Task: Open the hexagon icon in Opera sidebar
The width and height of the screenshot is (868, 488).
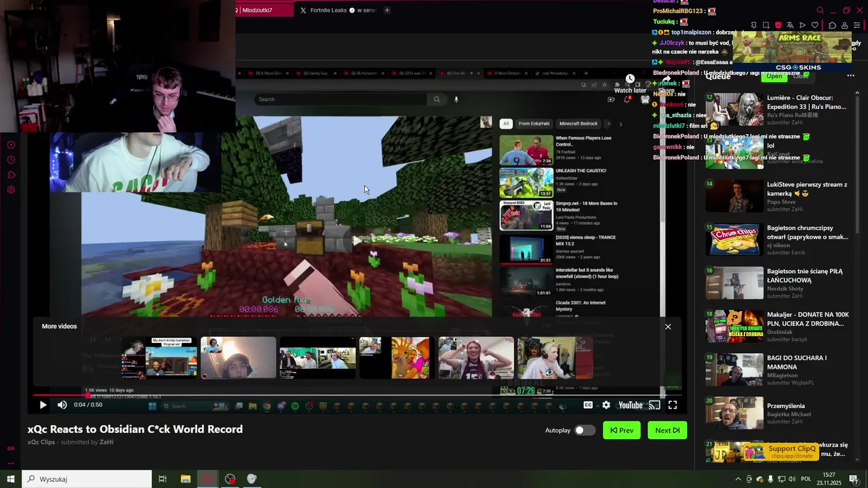Action: 11,175
